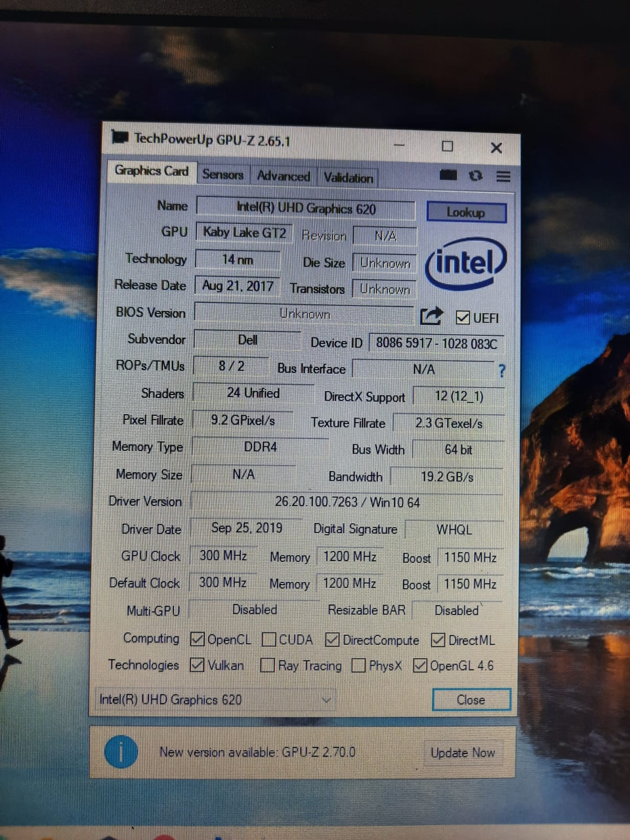Click the Die Size value Unknown
This screenshot has width=630, height=840.
pyautogui.click(x=385, y=263)
